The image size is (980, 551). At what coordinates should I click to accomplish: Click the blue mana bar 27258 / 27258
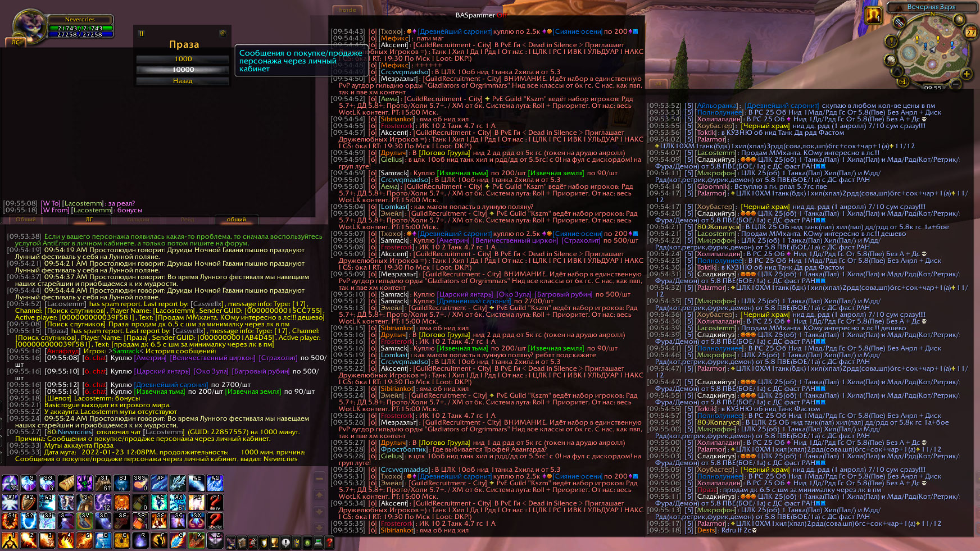80,35
